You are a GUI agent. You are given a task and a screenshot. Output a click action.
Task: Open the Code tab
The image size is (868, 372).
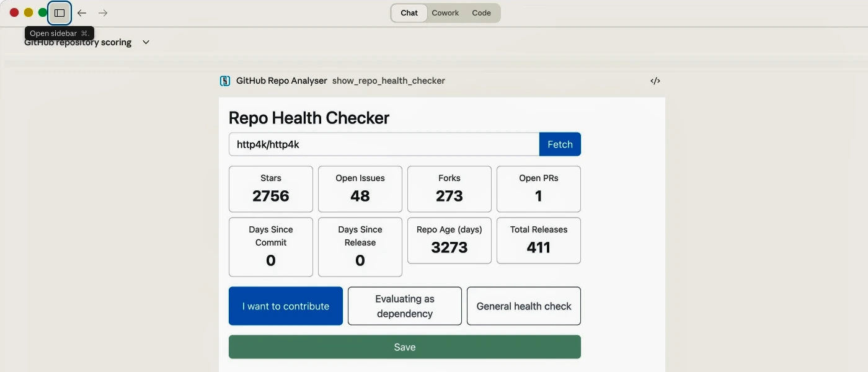[x=481, y=13]
